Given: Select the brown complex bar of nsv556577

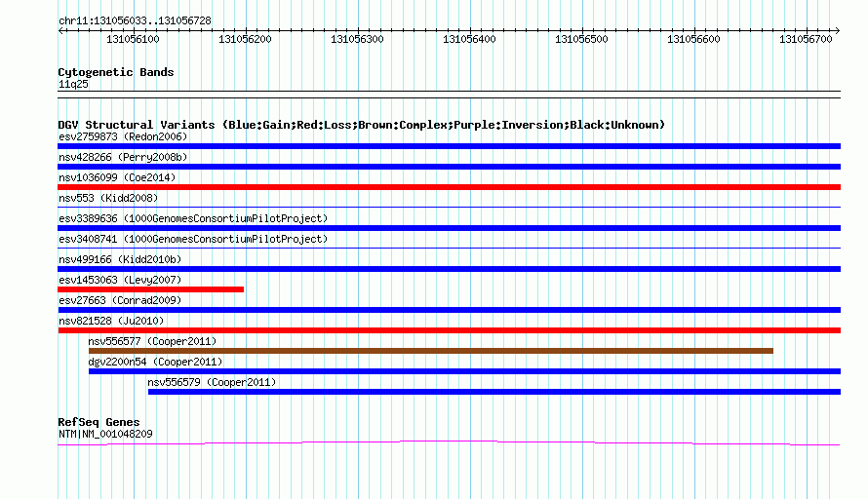Looking at the screenshot, I should 431,351.
